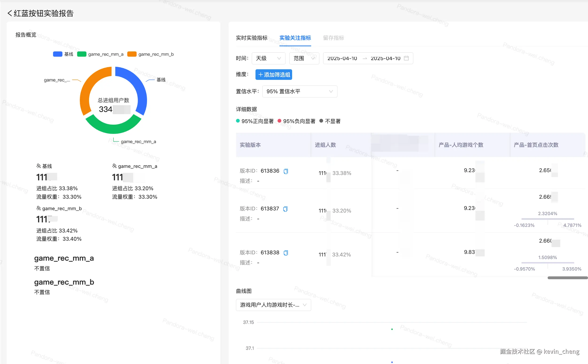The width and height of the screenshot is (588, 364).
Task: Open the 95% 置信水平 dropdown
Action: pos(299,92)
